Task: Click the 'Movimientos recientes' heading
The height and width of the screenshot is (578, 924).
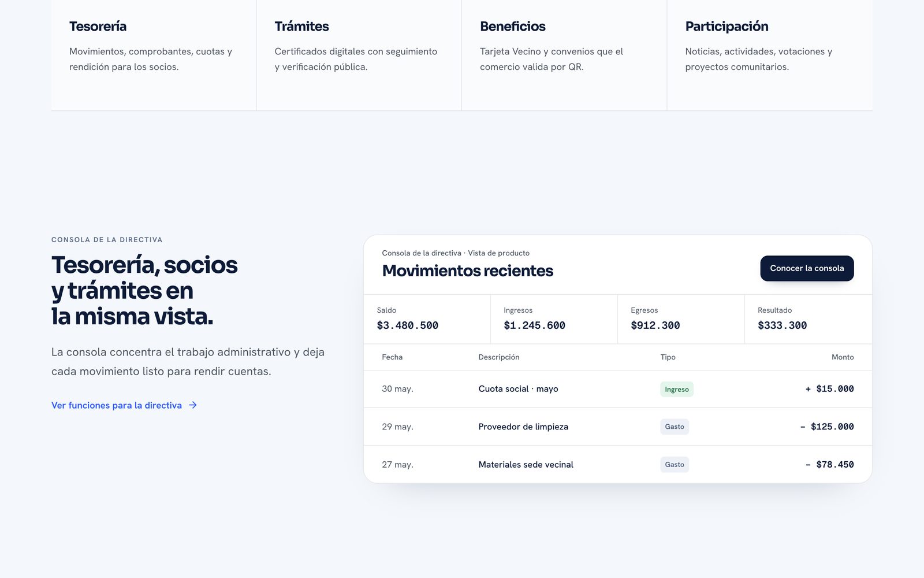Action: pyautogui.click(x=467, y=271)
